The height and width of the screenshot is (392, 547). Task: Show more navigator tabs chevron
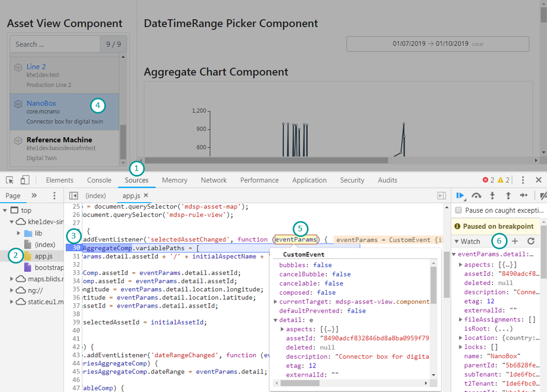pyautogui.click(x=34, y=195)
